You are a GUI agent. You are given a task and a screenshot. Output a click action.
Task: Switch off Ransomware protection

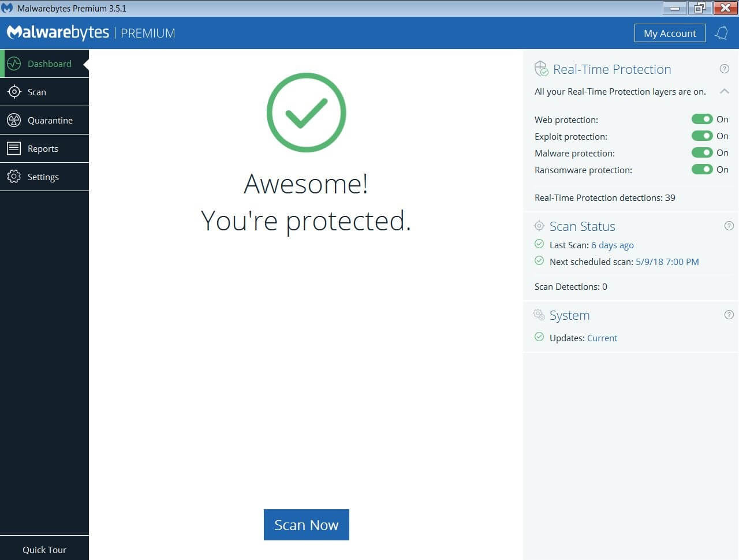[702, 169]
